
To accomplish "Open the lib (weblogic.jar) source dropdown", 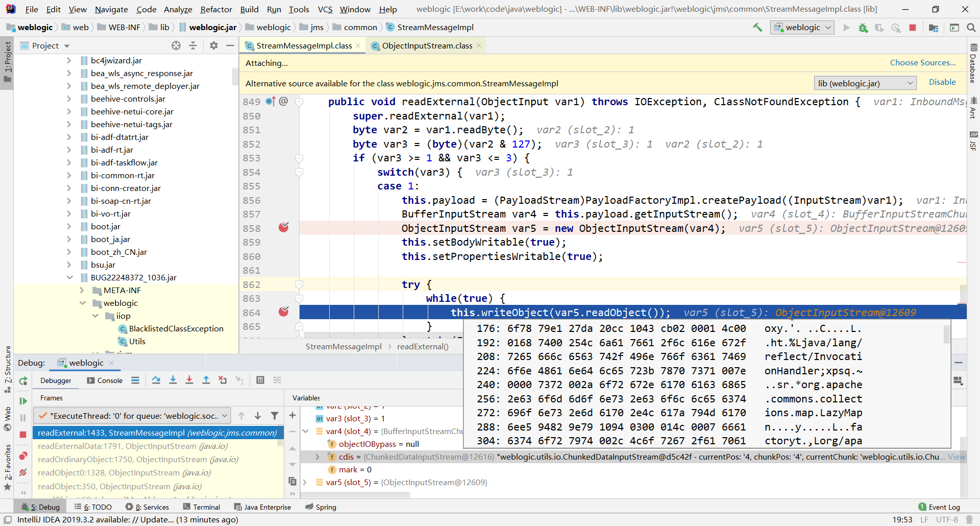I will tap(865, 83).
